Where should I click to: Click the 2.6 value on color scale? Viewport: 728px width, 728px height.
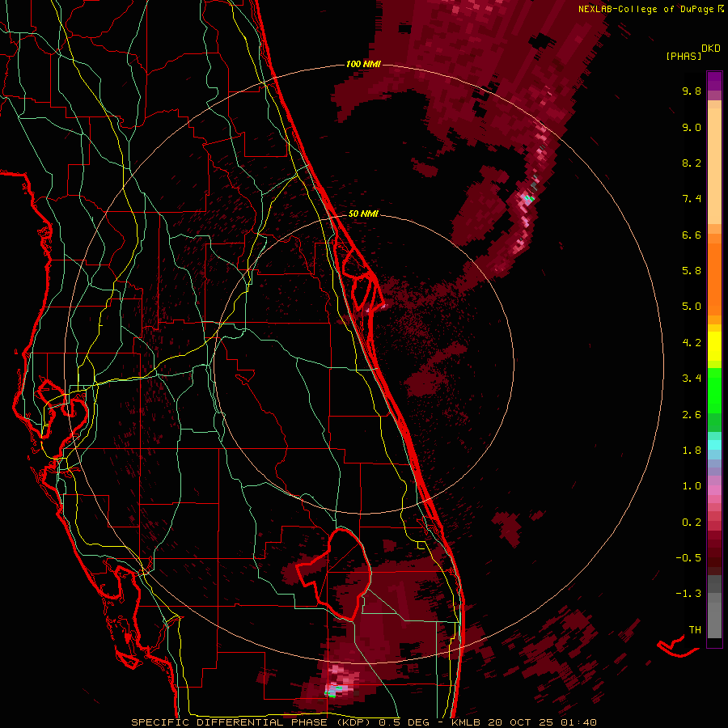click(692, 415)
